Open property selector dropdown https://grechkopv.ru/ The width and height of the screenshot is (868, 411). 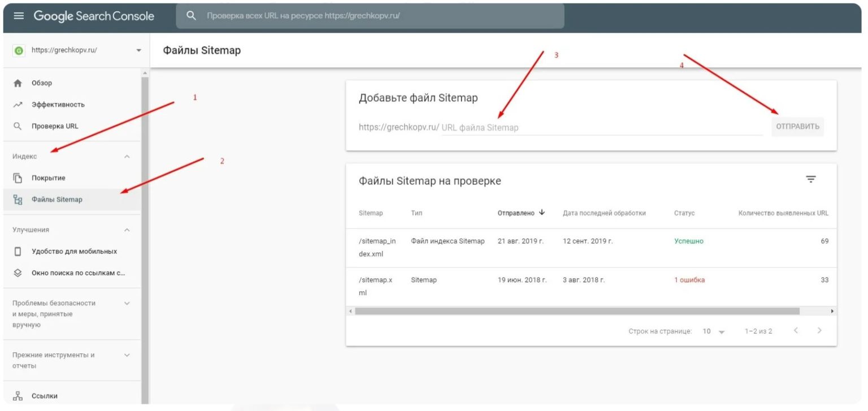tap(77, 50)
